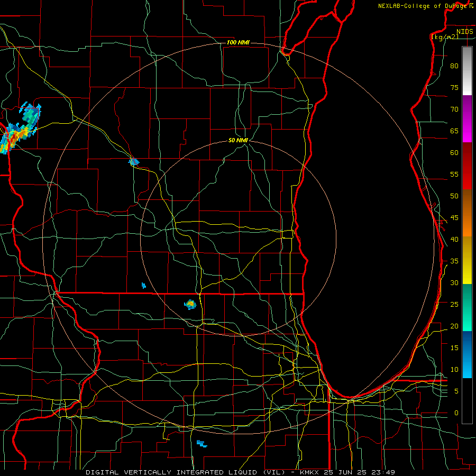The width and height of the screenshot is (476, 476).
Task: Click the blue echo at the map bottom
Action: [x=202, y=444]
